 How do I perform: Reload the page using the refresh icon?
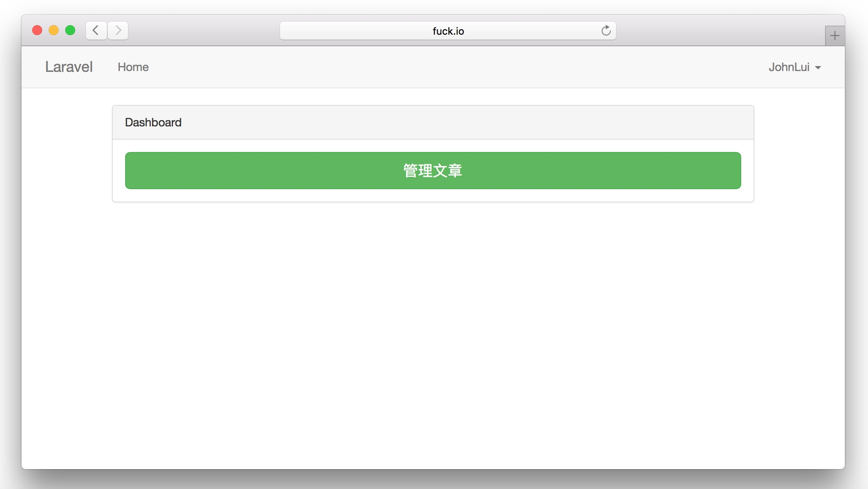pos(606,31)
